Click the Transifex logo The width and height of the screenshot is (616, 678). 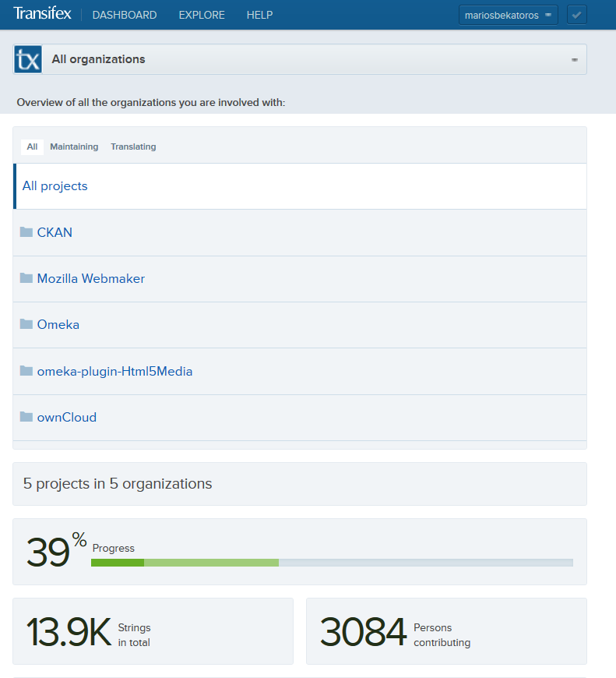42,13
